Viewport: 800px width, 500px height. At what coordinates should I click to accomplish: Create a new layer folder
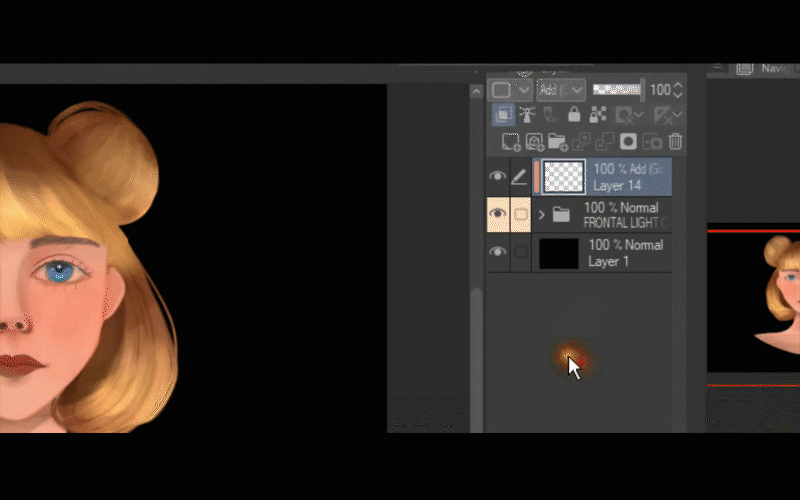[x=558, y=142]
